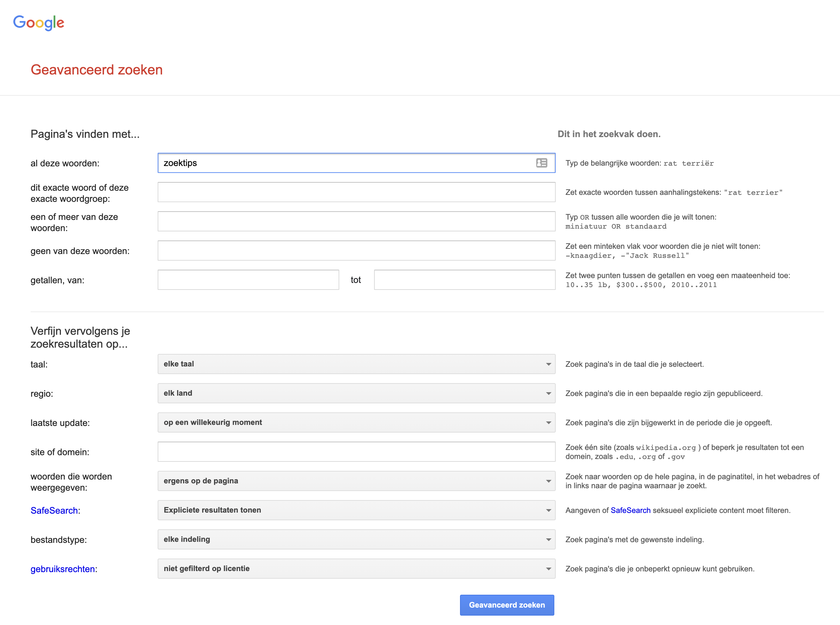Image resolution: width=840 pixels, height=625 pixels.
Task: Open the gebruiksrechten link
Action: point(62,569)
